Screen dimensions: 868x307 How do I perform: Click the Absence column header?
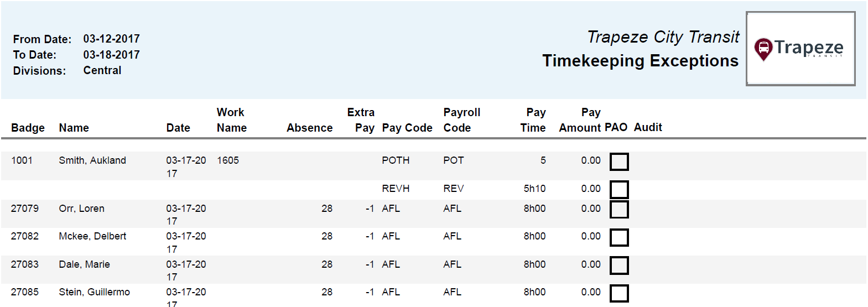tap(309, 128)
